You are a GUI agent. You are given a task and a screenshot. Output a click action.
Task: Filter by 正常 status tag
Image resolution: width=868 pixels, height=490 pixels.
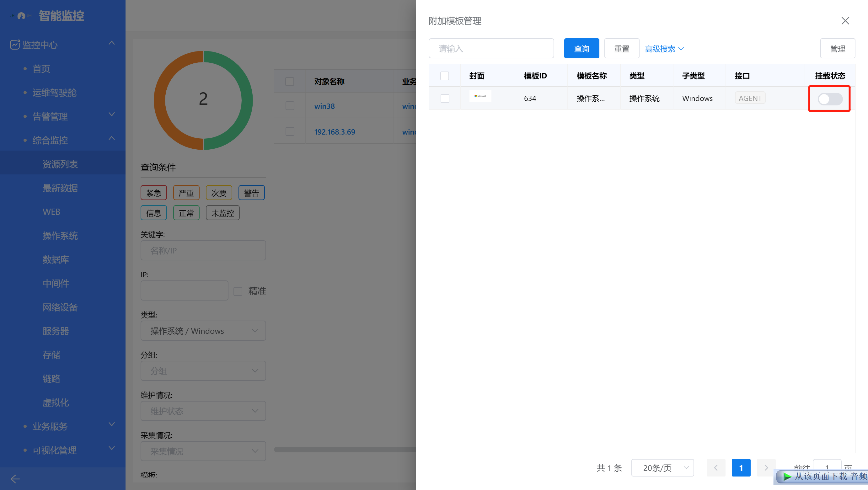point(186,213)
